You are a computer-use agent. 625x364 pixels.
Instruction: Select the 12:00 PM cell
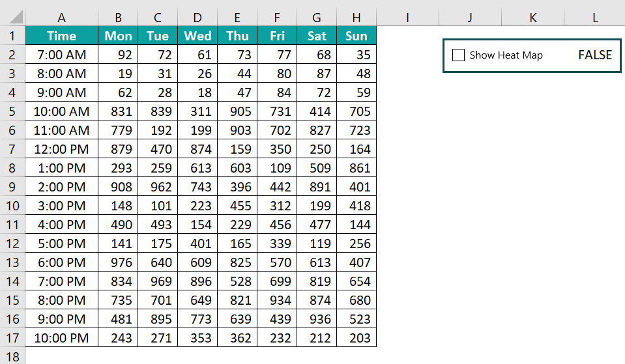click(x=61, y=149)
